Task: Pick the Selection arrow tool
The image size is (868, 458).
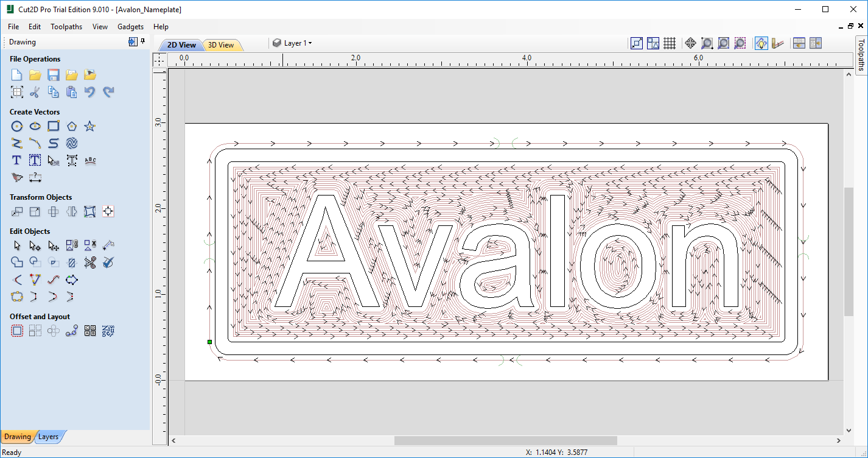Action: pos(16,245)
